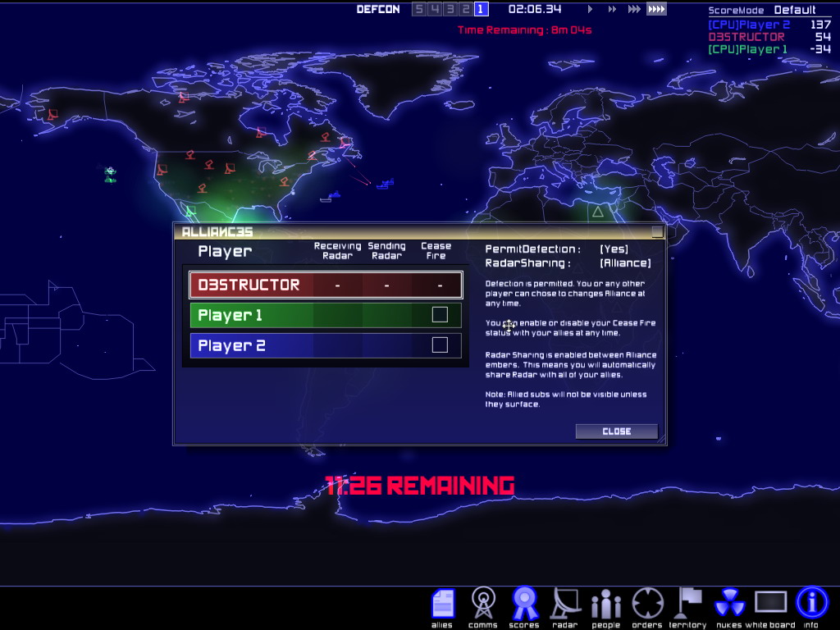Set game speed to double-arrow fast
Image resolution: width=840 pixels, height=630 pixels.
[612, 9]
